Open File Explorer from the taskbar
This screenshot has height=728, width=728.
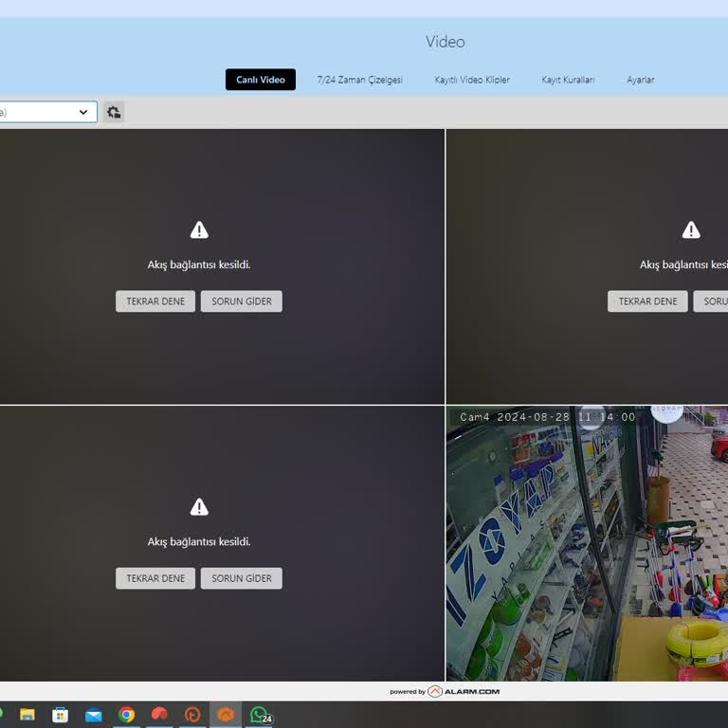click(x=27, y=714)
